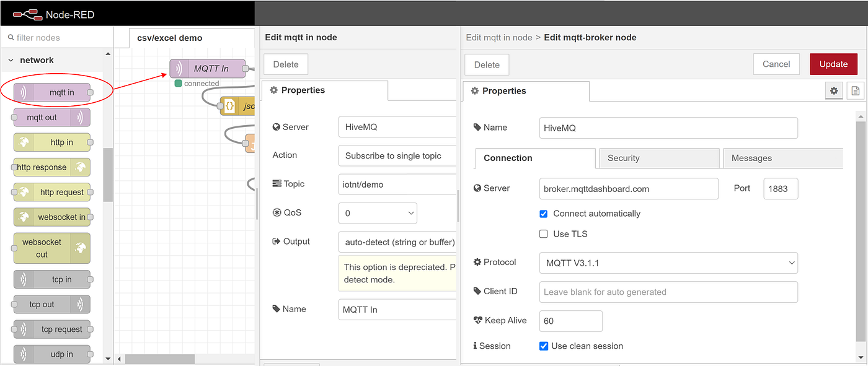Enable the Use TLS checkbox
Viewport: 868px width, 366px height.
pyautogui.click(x=544, y=234)
